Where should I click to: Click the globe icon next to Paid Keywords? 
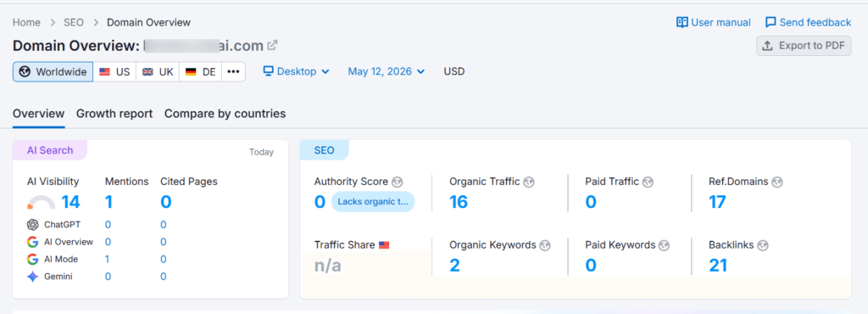[664, 244]
